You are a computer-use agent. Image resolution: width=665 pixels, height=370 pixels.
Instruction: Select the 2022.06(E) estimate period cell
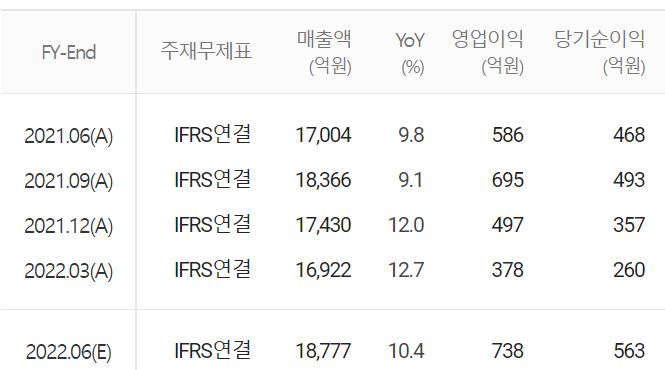[x=69, y=352]
